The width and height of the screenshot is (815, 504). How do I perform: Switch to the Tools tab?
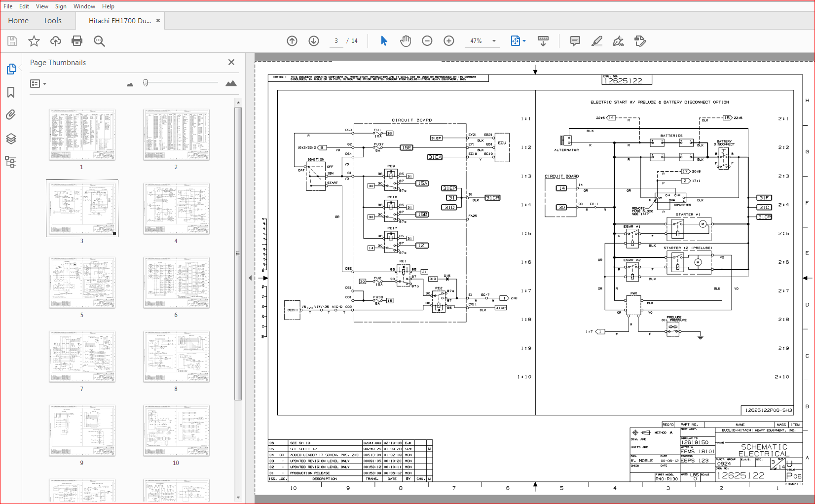(x=52, y=21)
